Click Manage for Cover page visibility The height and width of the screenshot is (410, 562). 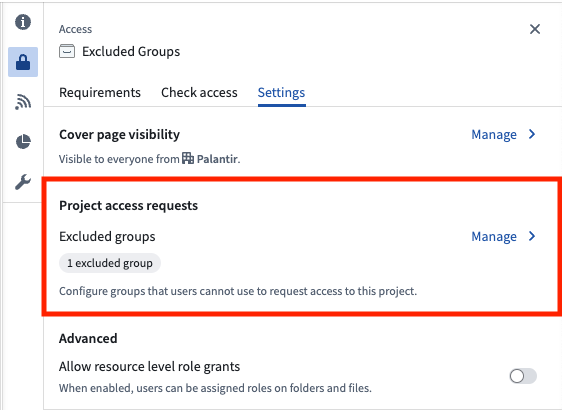494,134
